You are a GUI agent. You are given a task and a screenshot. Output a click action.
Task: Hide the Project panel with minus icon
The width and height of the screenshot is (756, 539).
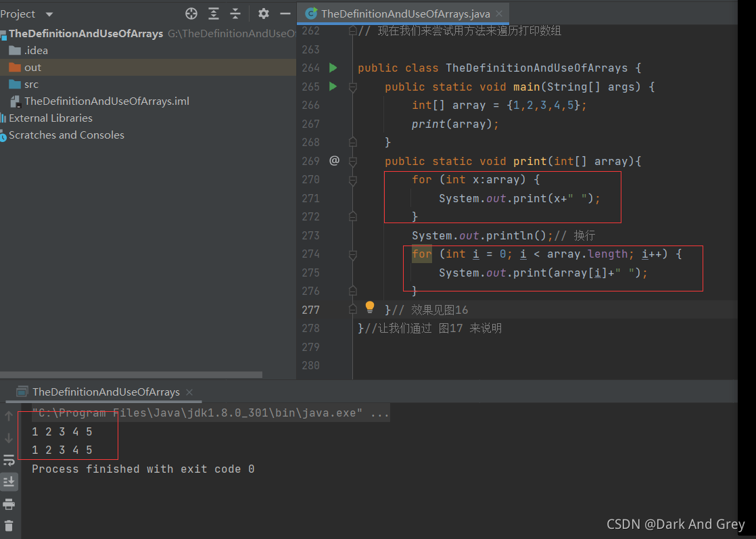point(285,14)
